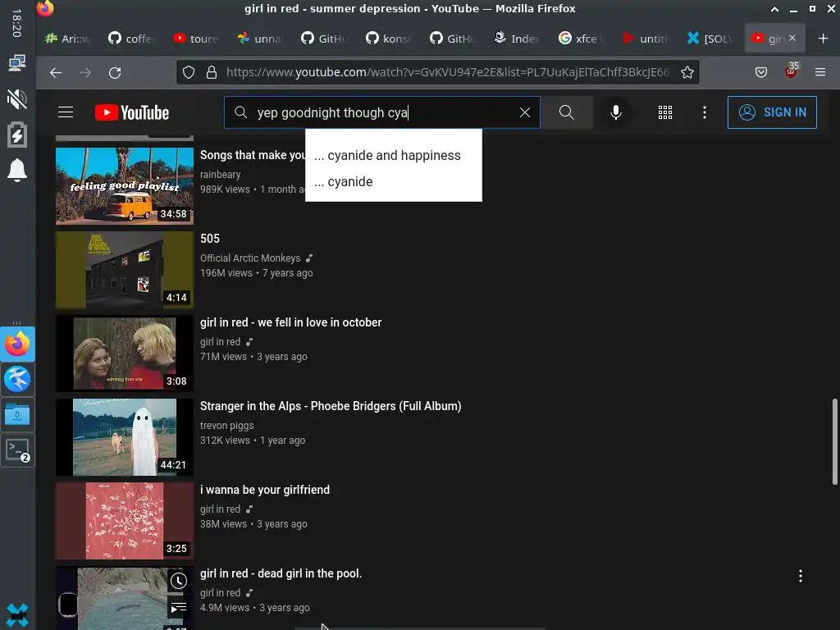840x630 pixels.
Task: Open the terminal from the dock
Action: (17, 450)
